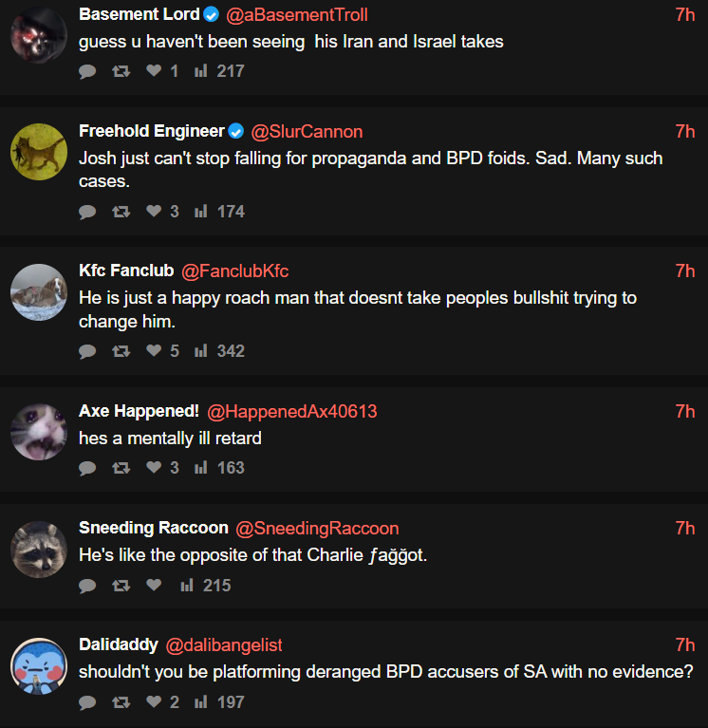Open Kfc Fanclub's dog avatar
This screenshot has height=728, width=708.
coord(38,292)
